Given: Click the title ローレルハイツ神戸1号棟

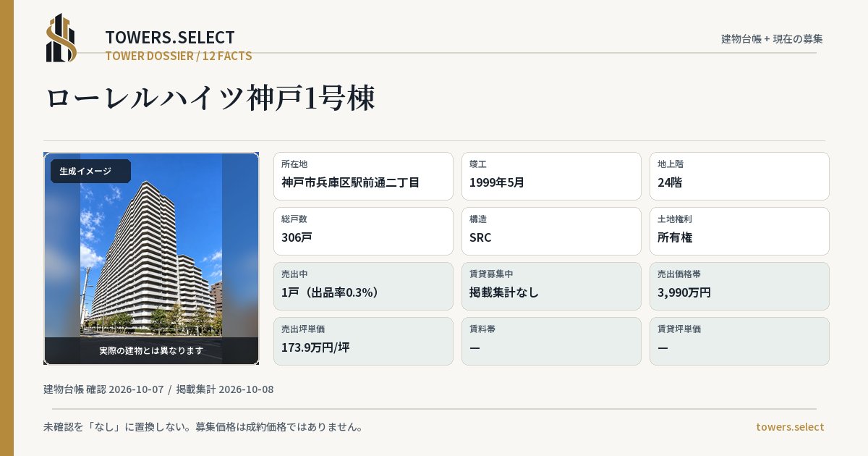Looking at the screenshot, I should (x=210, y=98).
